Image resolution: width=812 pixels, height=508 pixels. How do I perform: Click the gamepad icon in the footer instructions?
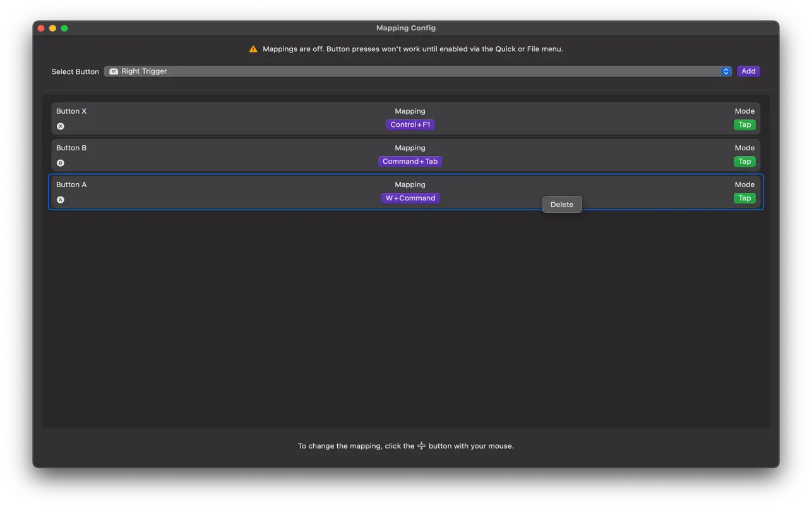pos(421,445)
